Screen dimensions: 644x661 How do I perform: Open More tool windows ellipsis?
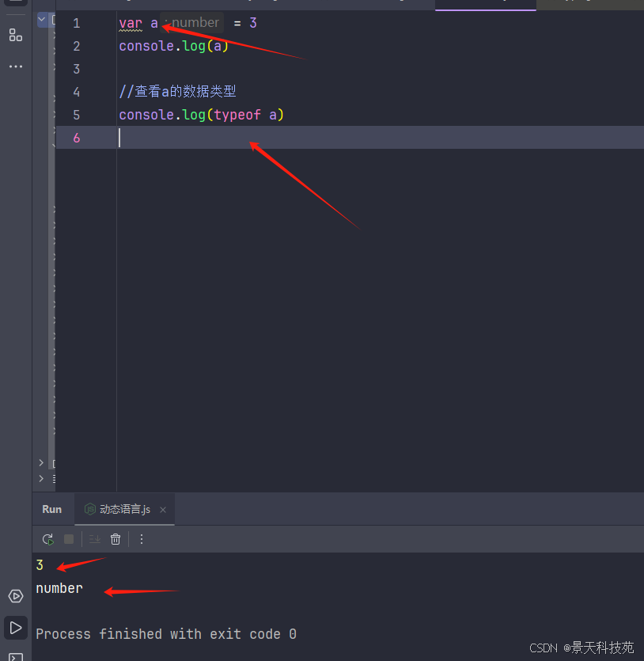coord(16,66)
